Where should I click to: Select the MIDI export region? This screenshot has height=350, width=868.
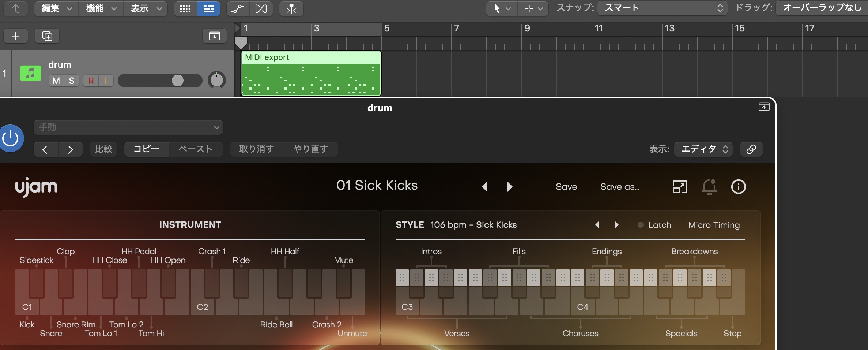311,73
